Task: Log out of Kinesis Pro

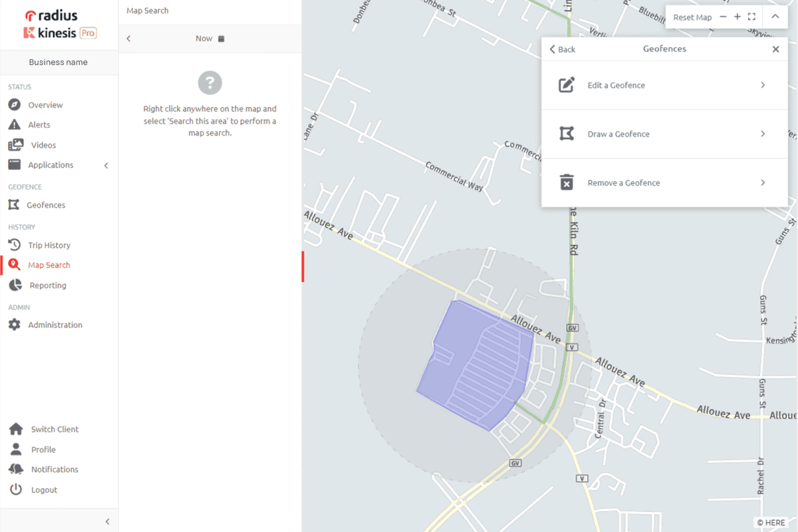Action: pyautogui.click(x=45, y=489)
